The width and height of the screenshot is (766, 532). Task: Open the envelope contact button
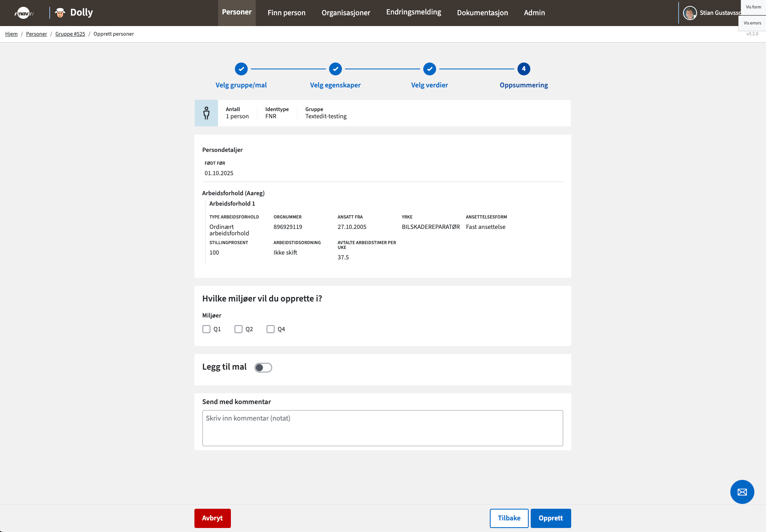pos(742,492)
